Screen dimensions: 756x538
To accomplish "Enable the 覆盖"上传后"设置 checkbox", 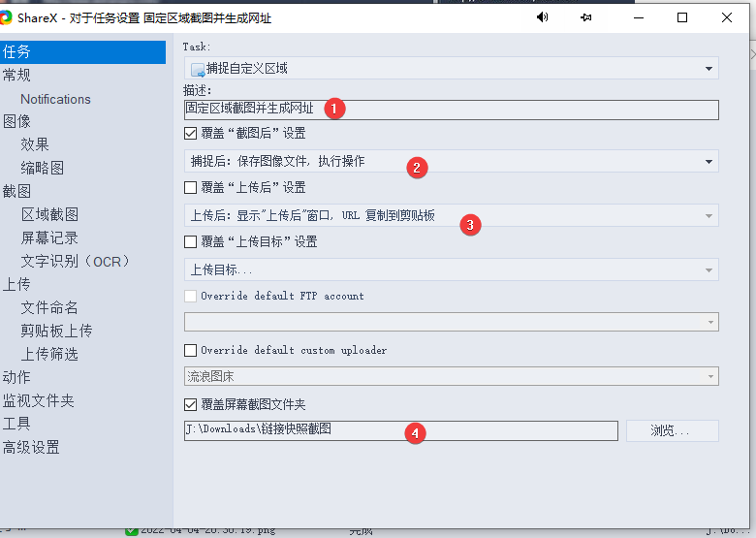I will pos(190,187).
